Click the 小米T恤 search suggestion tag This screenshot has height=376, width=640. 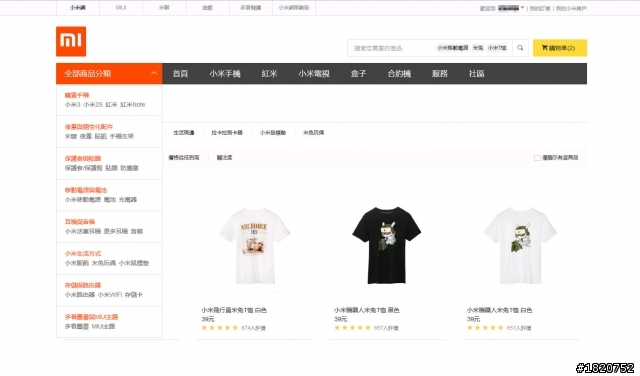pos(497,48)
